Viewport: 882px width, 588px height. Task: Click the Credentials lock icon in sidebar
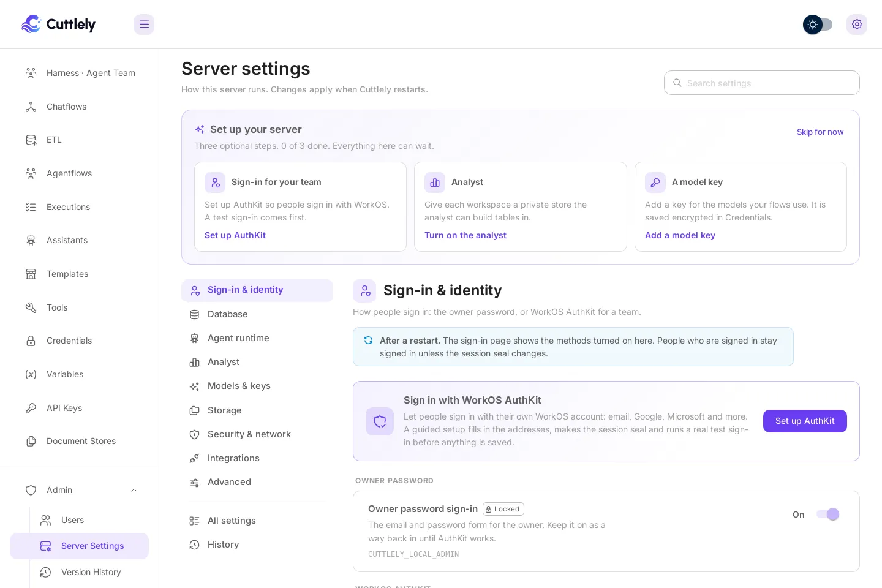coord(31,341)
